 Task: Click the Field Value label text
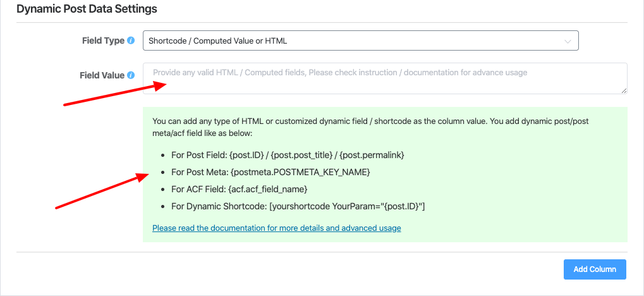click(102, 75)
